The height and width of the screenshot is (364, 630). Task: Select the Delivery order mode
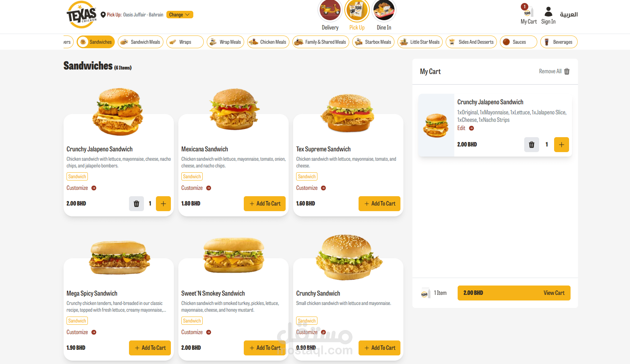click(330, 15)
